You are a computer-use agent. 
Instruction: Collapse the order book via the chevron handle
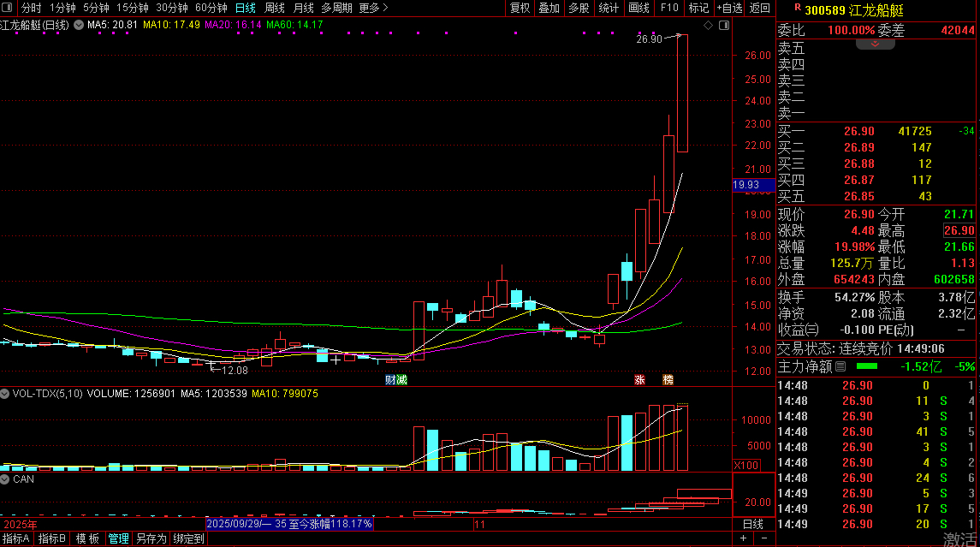click(x=875, y=44)
